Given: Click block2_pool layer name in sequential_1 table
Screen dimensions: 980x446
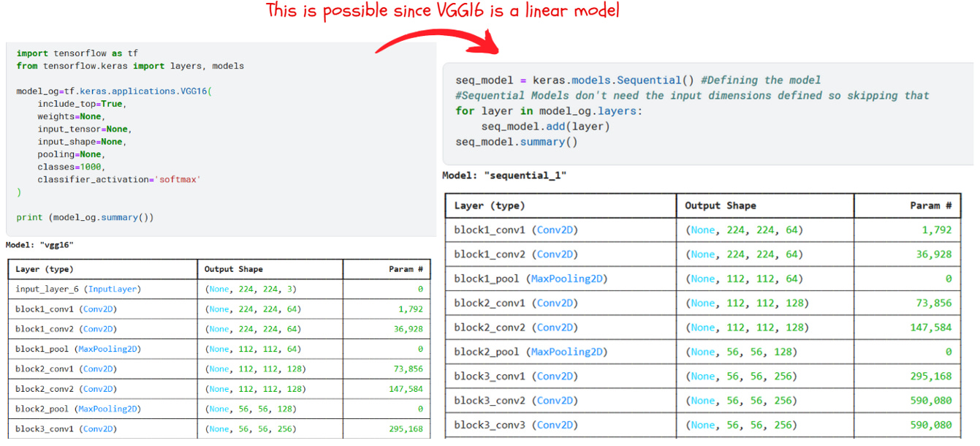Looking at the screenshot, I should 531,352.
